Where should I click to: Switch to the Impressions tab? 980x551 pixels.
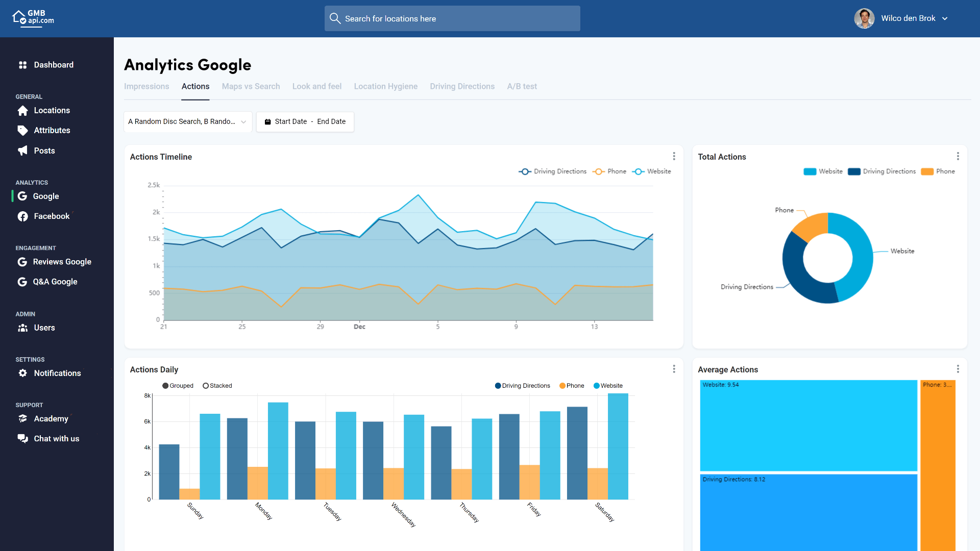146,86
